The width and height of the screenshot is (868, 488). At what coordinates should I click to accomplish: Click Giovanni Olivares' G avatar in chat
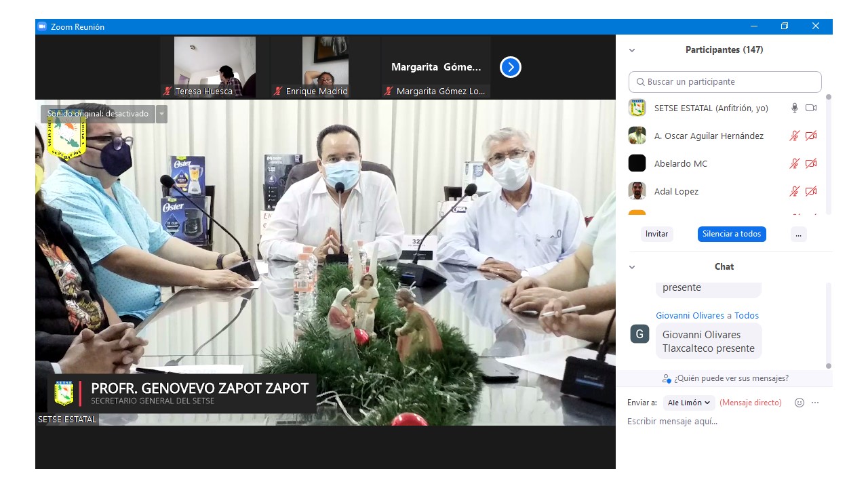pos(639,334)
